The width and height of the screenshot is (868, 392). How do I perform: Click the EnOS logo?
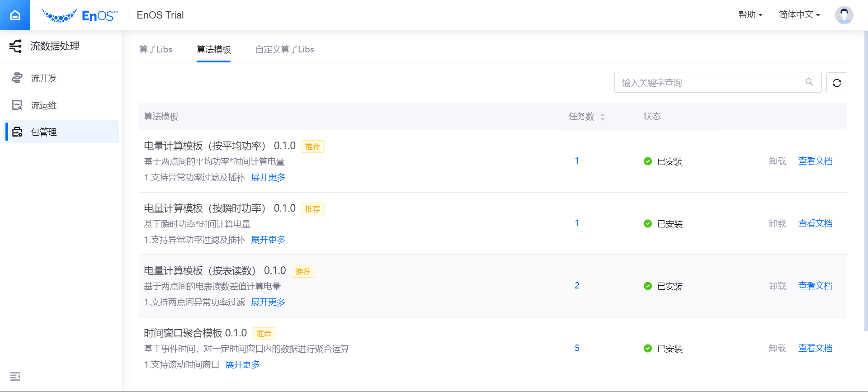coord(80,16)
